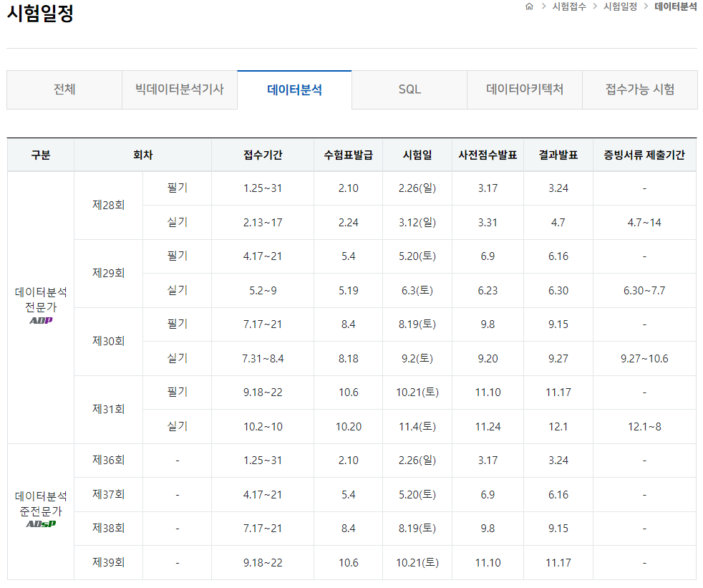Click the 데이터분석 준전문가 category text
The width and height of the screenshot is (703, 588).
(41, 503)
